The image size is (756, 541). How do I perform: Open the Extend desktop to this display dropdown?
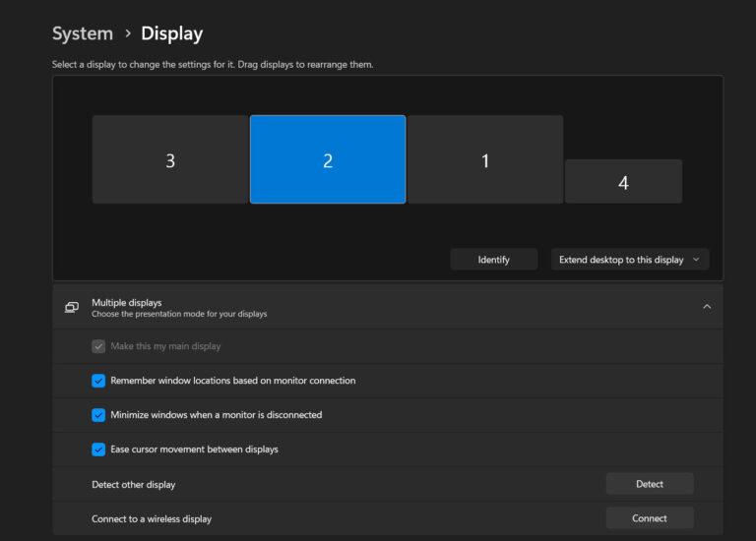(x=630, y=260)
